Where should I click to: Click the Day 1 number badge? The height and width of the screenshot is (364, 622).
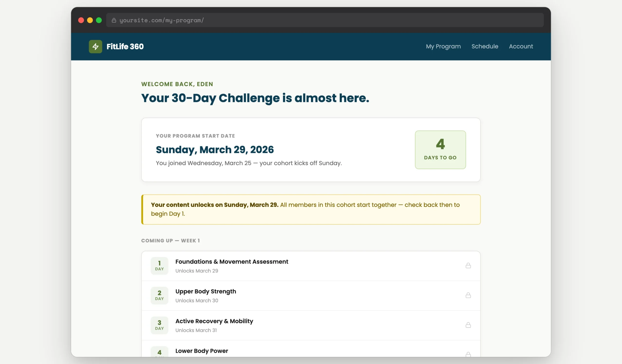tap(159, 266)
